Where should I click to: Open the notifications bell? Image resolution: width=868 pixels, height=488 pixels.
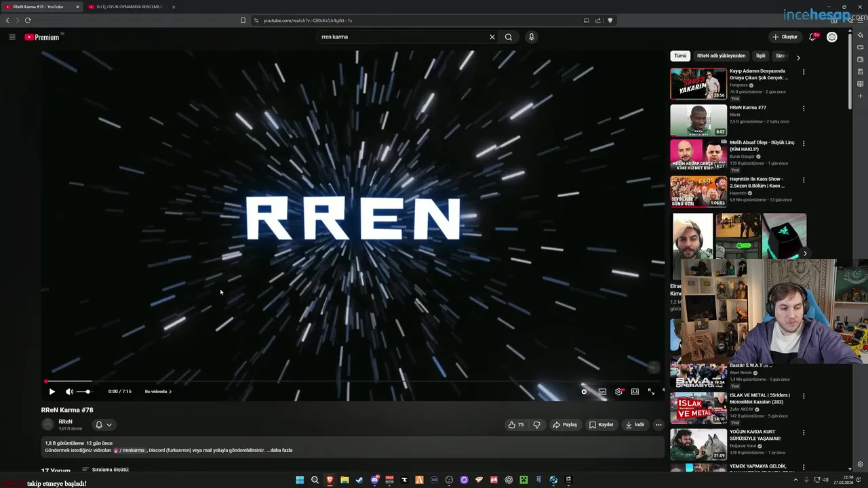813,37
